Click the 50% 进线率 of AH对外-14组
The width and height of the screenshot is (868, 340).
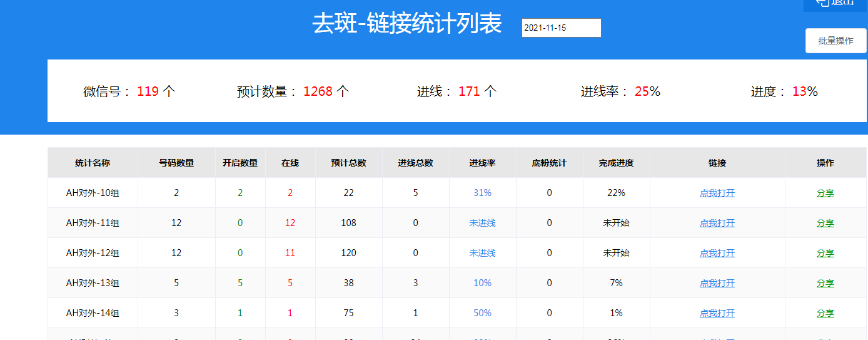[483, 313]
